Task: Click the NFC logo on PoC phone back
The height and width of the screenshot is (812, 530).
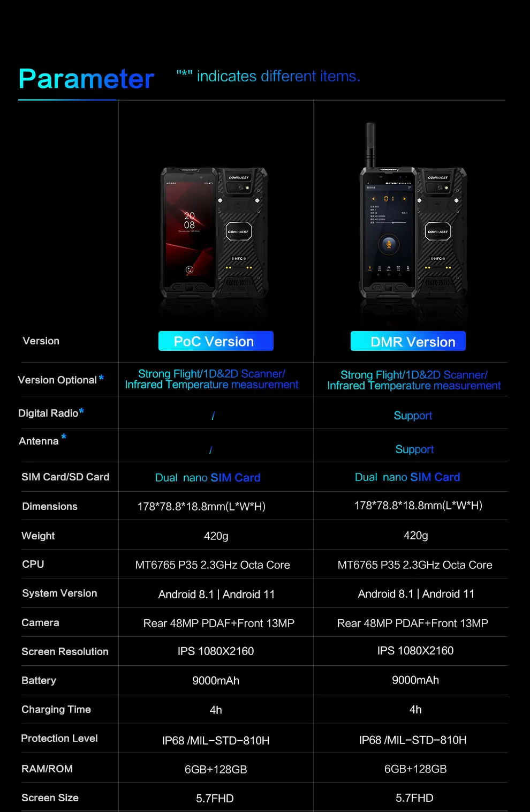Action: coord(239,259)
